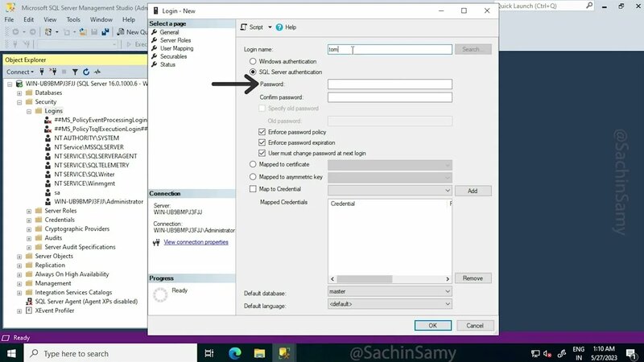
Task: Uncheck Enforce password policy
Action: tap(262, 132)
